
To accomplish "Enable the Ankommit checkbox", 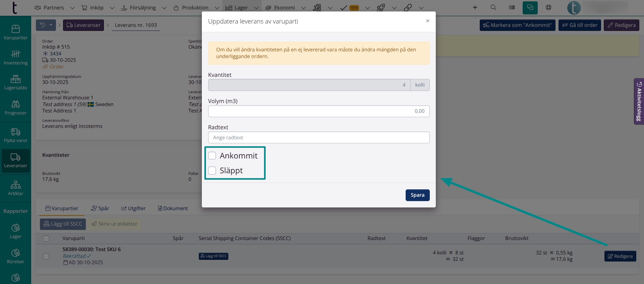I will pos(212,156).
